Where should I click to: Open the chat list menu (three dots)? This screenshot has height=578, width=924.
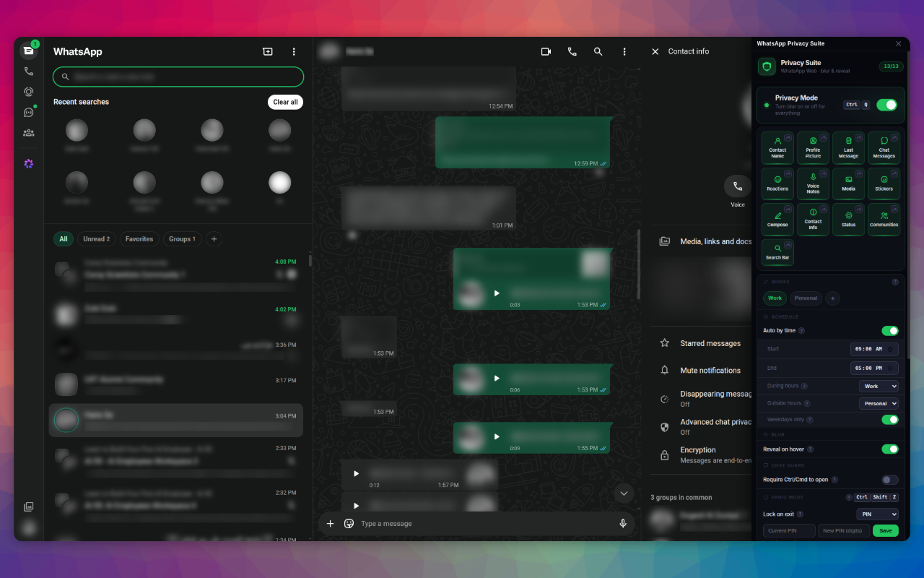[294, 51]
